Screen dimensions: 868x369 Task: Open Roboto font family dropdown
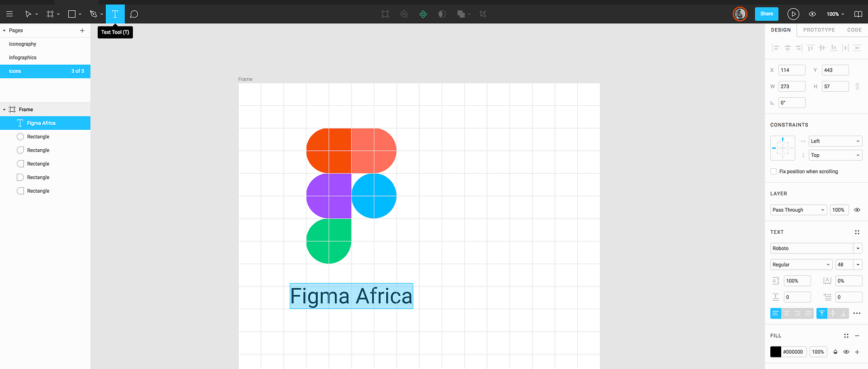point(816,249)
